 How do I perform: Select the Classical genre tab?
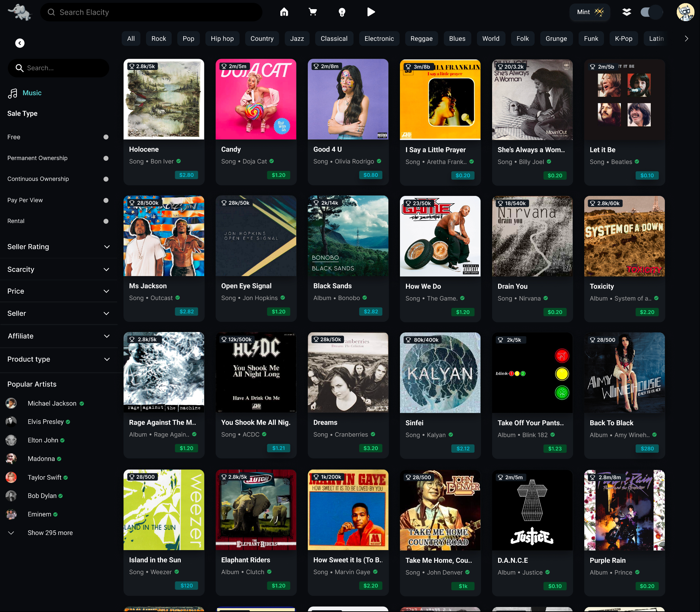334,39
